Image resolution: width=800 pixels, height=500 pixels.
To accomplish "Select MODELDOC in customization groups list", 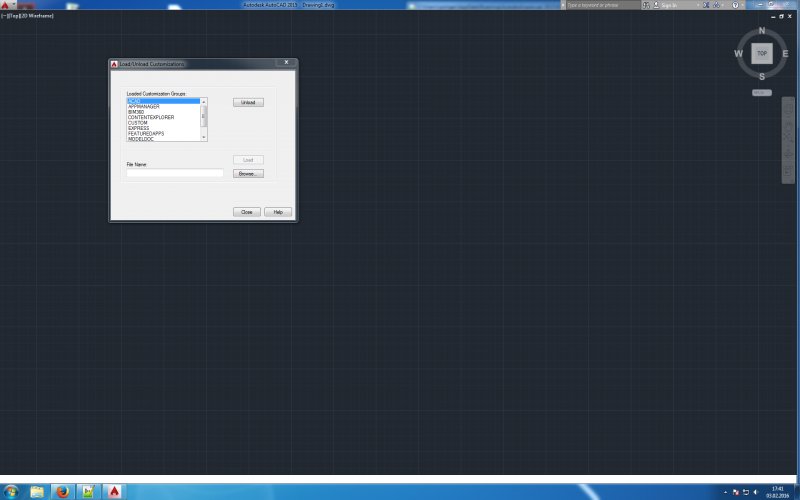I will (x=163, y=139).
